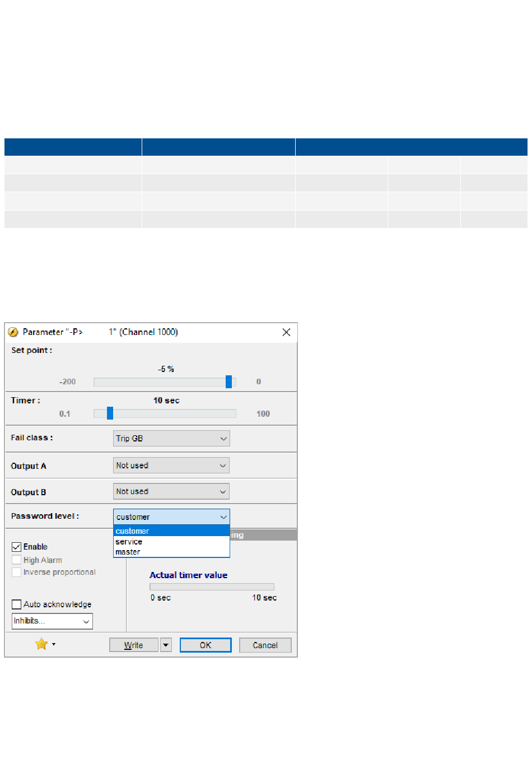
Task: Open the Inhibits combo box
Action: 52,621
